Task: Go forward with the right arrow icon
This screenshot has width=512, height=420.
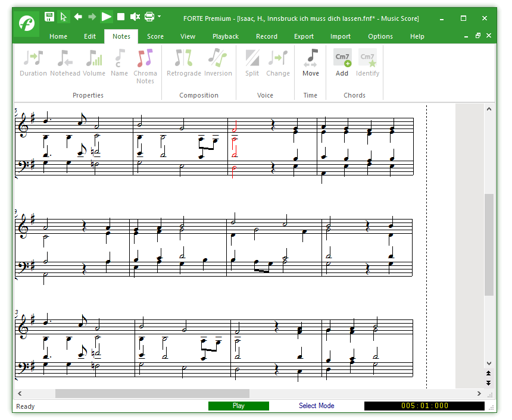Action: tap(92, 16)
